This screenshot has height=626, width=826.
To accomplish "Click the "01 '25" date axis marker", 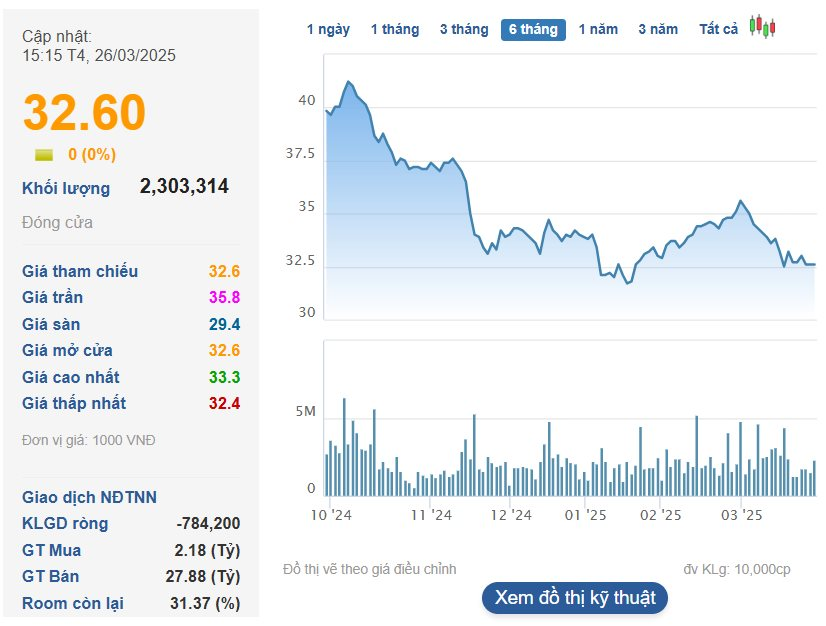I will 586,516.
